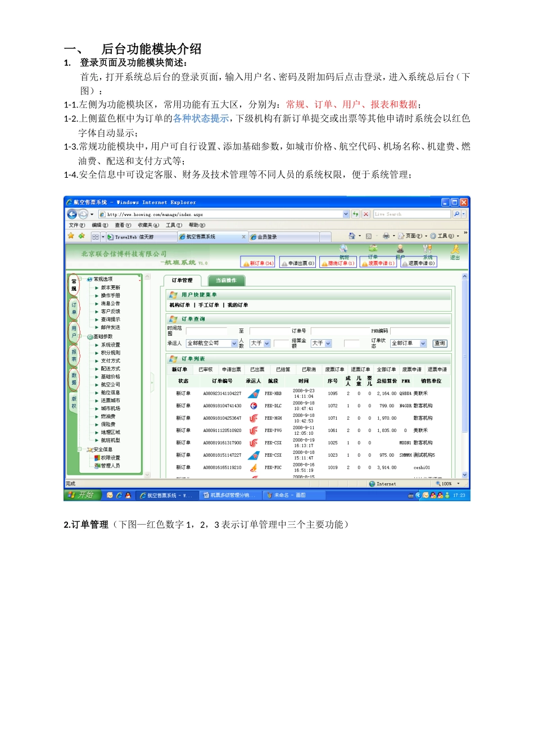
Task: Click the IE Forward navigation arrow
Action: tap(83, 214)
